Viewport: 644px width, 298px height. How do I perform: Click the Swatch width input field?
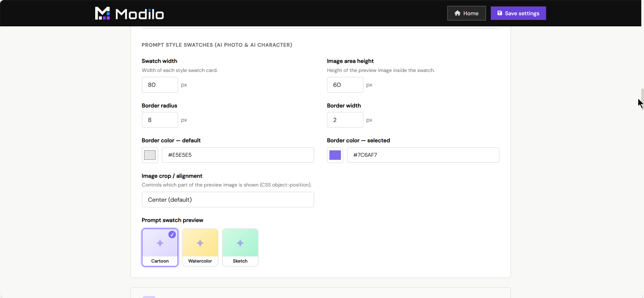[x=160, y=85]
